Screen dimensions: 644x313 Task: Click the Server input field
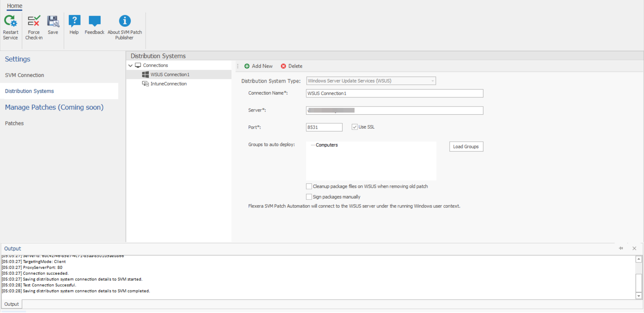point(394,110)
